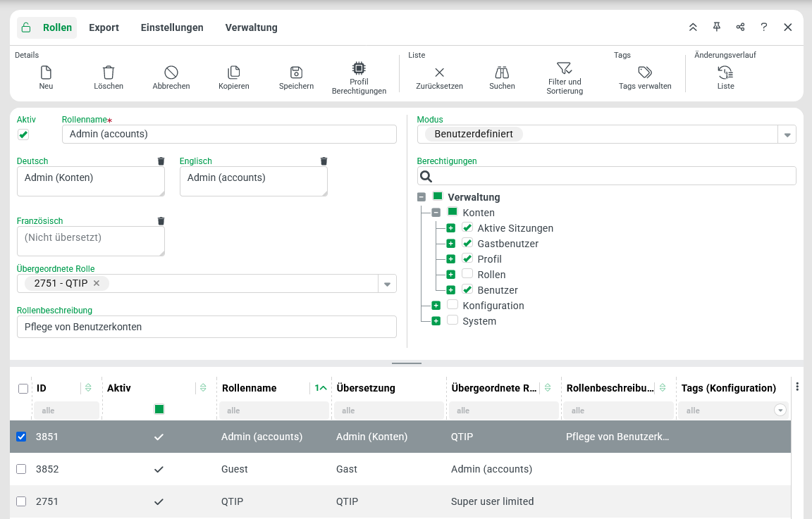The image size is (812, 519).
Task: Deselect row checkbox for ID 3851
Action: (x=21, y=437)
